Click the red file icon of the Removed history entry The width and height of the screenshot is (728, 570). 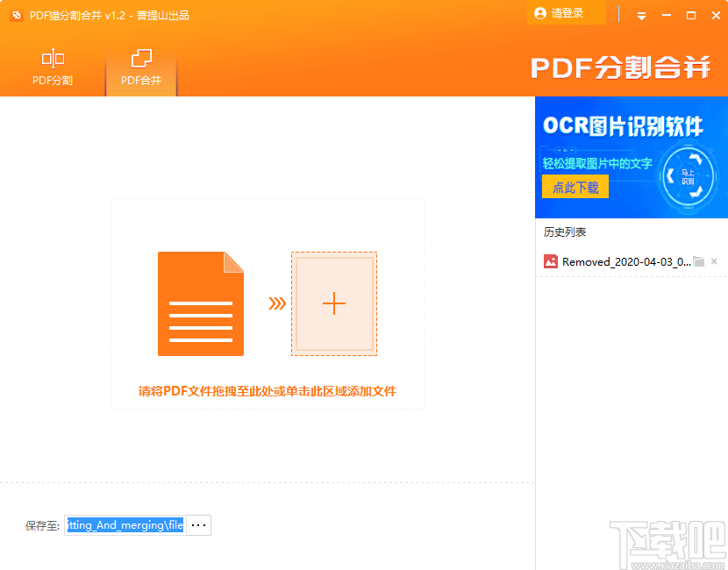pyautogui.click(x=551, y=260)
